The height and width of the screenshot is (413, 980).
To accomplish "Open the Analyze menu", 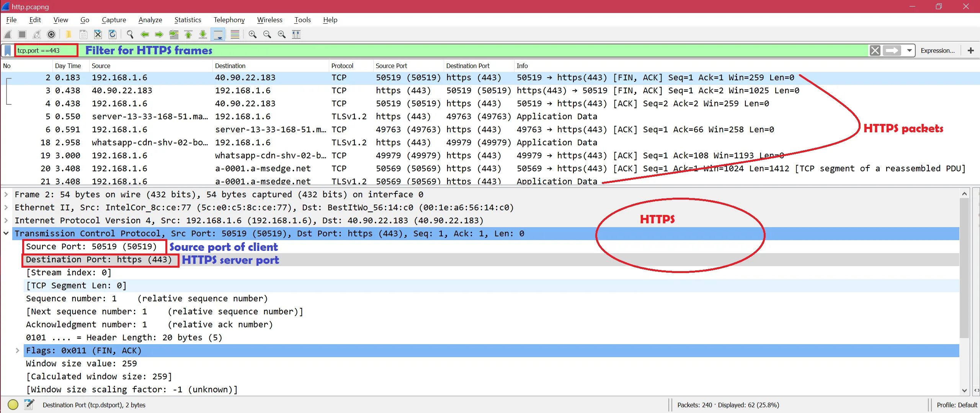I will click(150, 20).
